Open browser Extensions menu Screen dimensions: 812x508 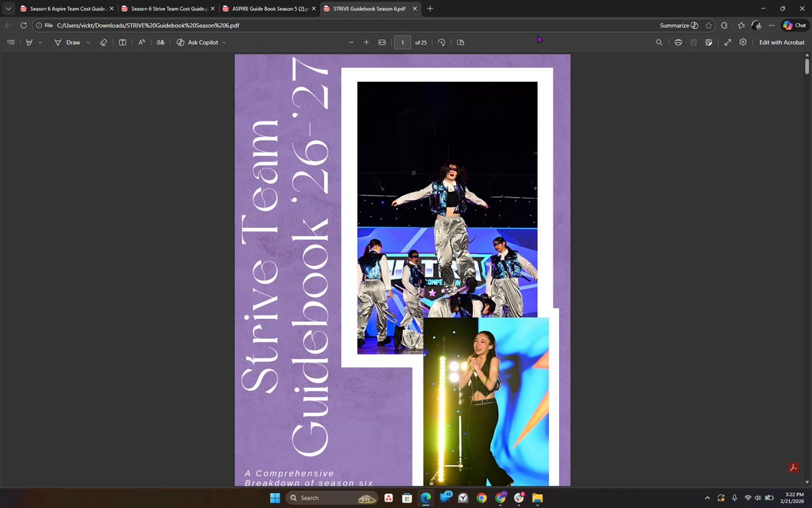pos(724,25)
